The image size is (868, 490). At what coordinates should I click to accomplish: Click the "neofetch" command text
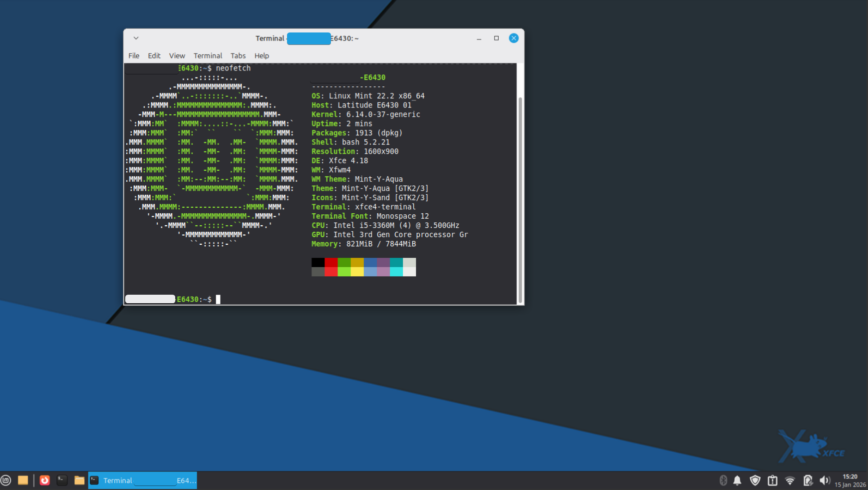233,68
